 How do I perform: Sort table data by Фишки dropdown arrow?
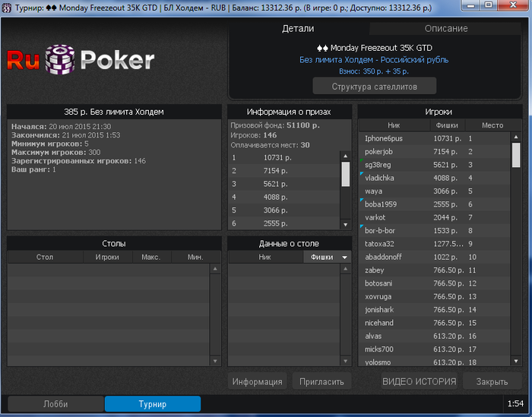(345, 257)
